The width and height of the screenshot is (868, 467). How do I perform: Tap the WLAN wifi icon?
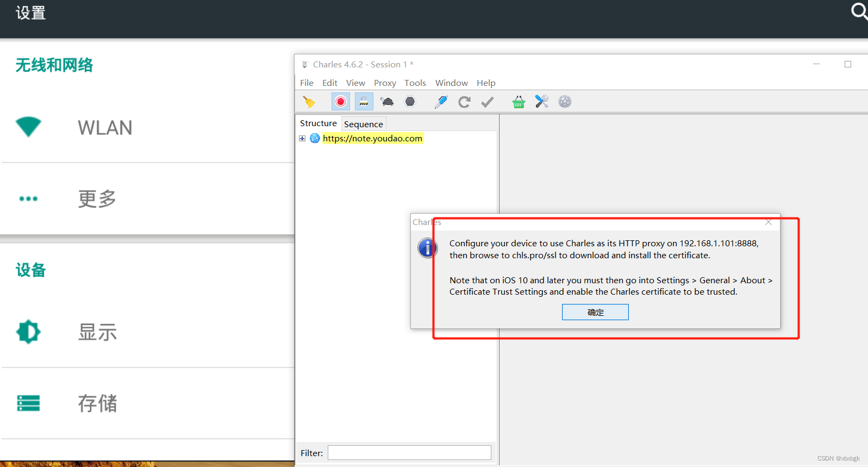pyautogui.click(x=28, y=127)
